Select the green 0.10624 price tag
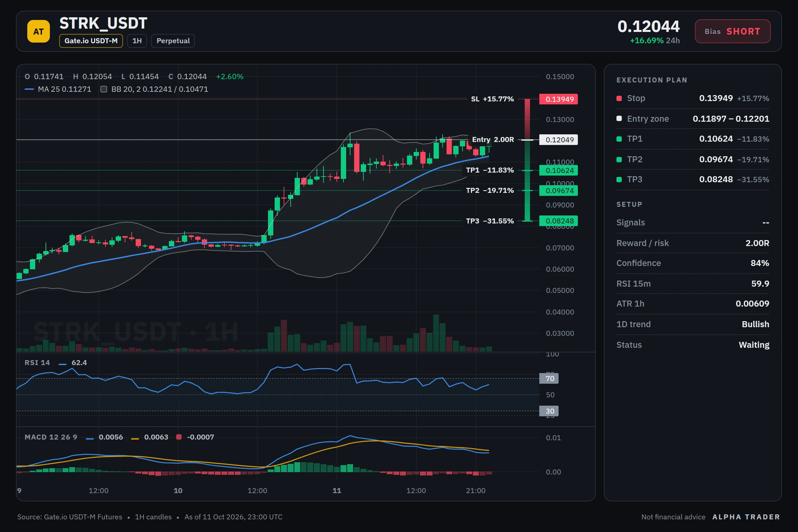The height and width of the screenshot is (532, 798). 559,170
